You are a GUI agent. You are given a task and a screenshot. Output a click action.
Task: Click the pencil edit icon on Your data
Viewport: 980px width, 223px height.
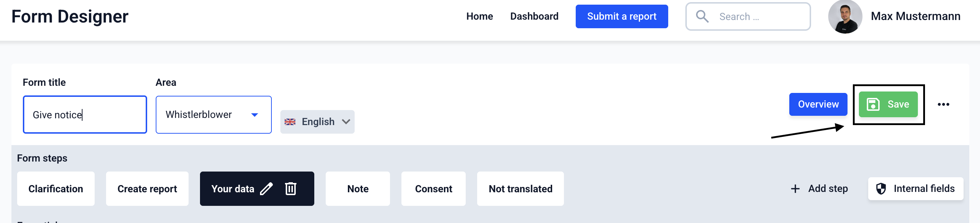[266, 189]
